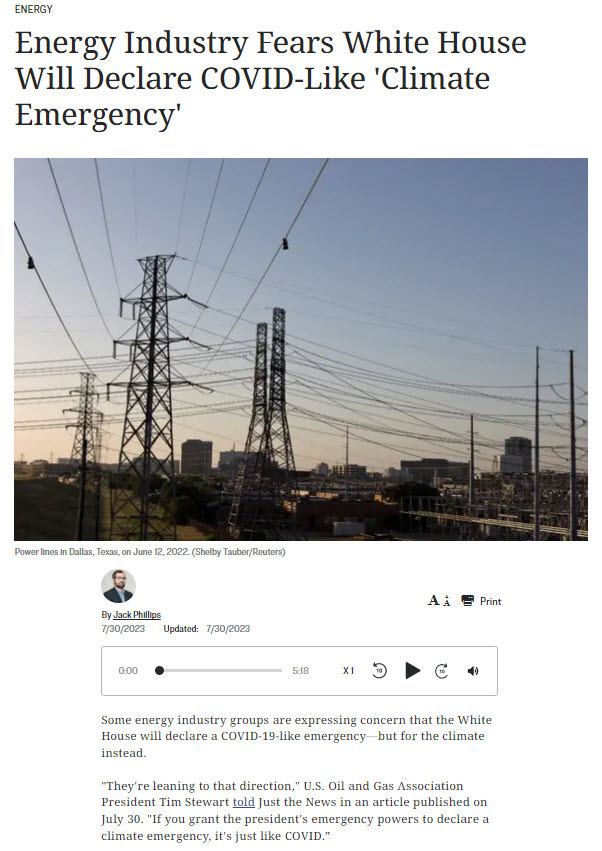This screenshot has width=602, height=851.
Task: Mute the audio player volume
Action: point(473,671)
